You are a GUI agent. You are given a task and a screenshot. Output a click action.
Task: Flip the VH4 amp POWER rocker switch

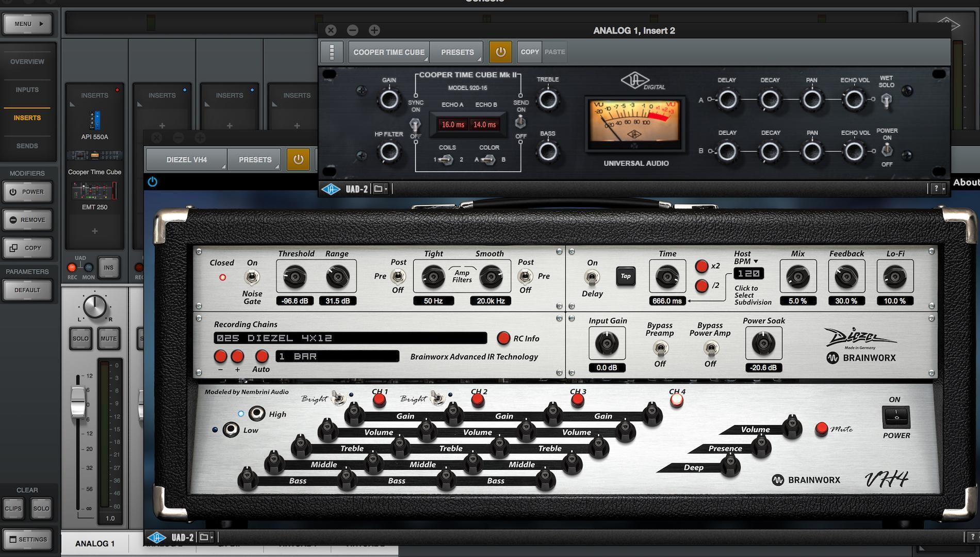[896, 416]
